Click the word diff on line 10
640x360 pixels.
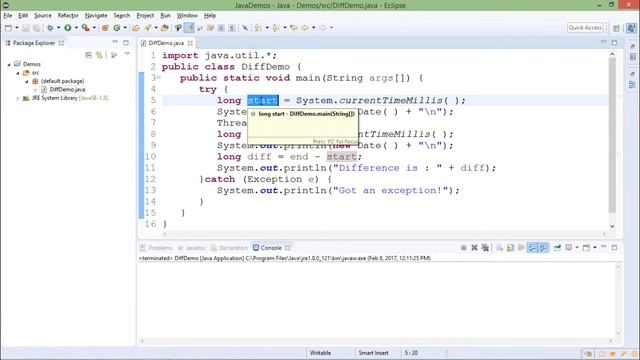pos(259,157)
